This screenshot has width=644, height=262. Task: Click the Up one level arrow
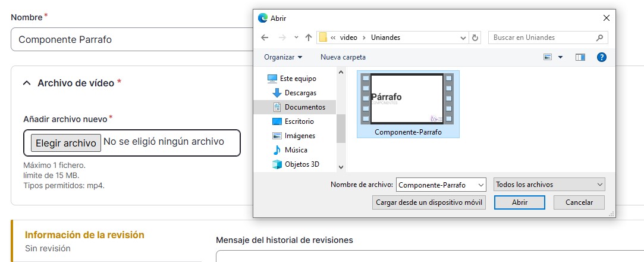click(x=308, y=38)
